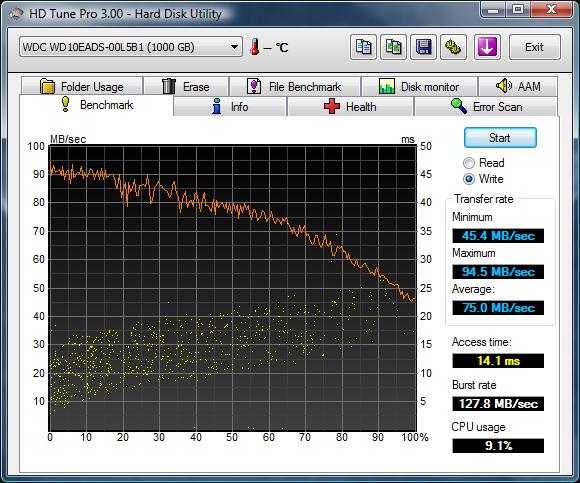
Task: Select the Read radio button
Action: click(469, 163)
